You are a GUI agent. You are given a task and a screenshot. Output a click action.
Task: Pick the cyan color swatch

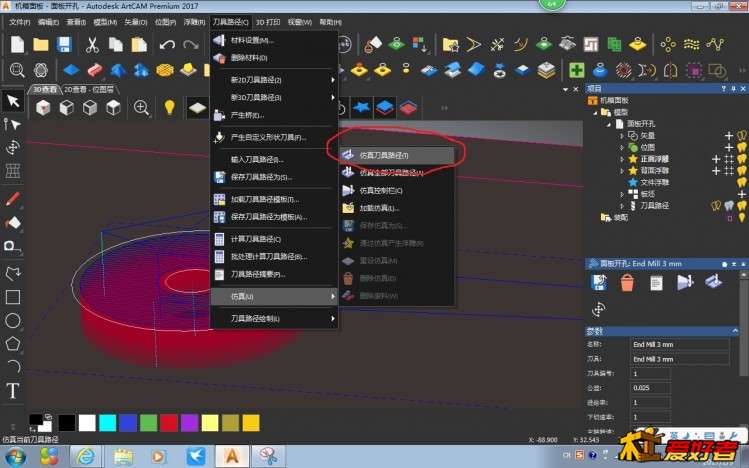tap(107, 423)
